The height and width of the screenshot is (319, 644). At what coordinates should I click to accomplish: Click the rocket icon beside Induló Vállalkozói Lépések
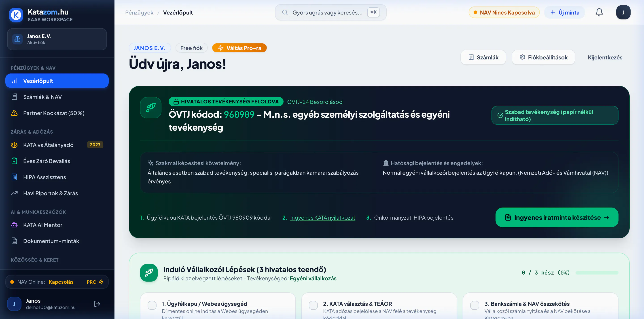click(x=149, y=273)
